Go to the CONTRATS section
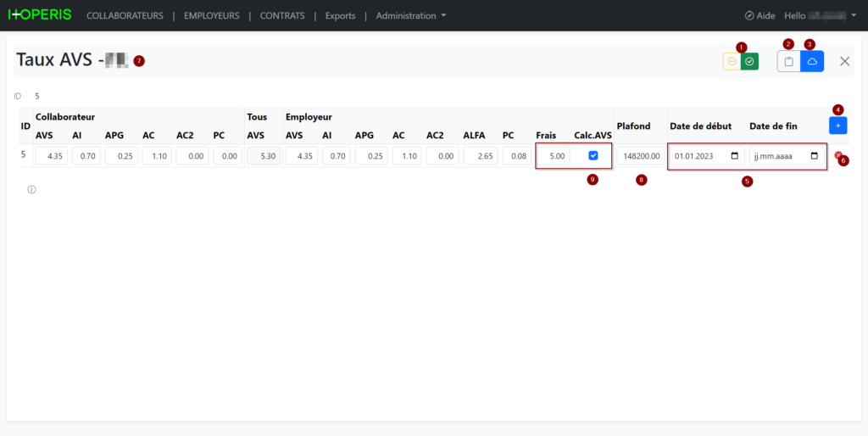 coord(282,15)
